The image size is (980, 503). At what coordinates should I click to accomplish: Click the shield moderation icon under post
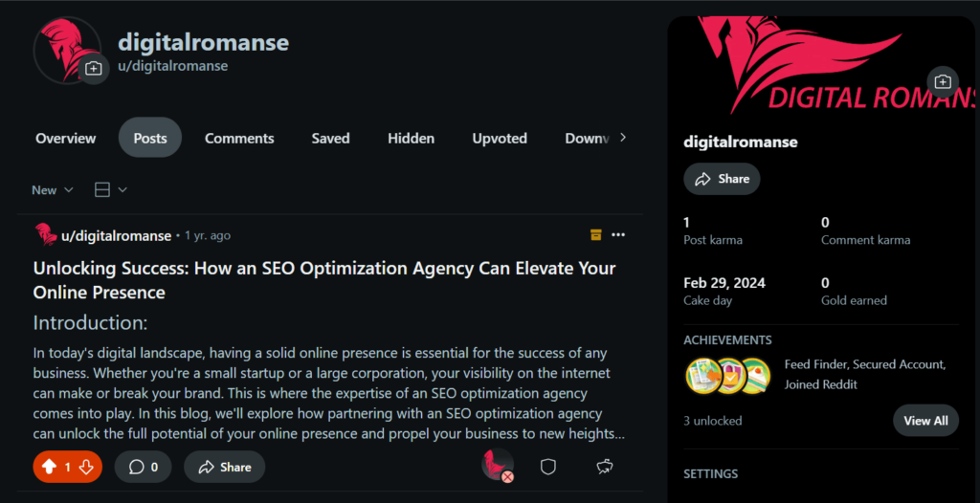pyautogui.click(x=548, y=467)
